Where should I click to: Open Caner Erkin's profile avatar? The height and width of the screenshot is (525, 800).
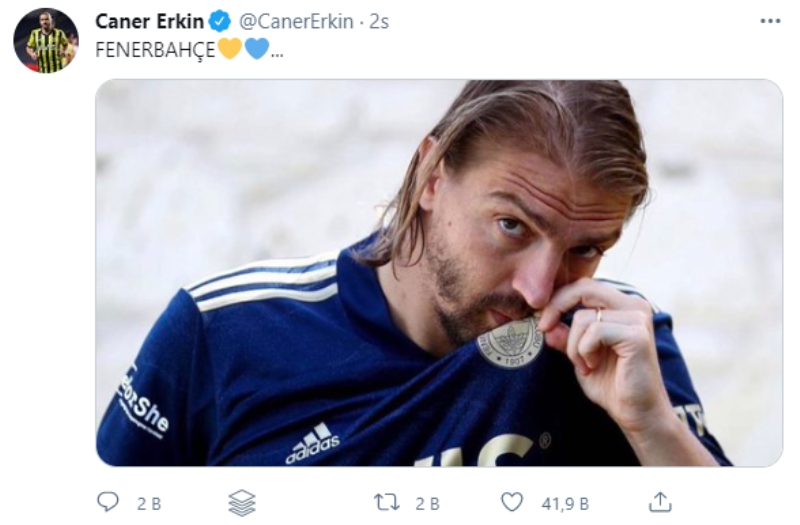(45, 41)
